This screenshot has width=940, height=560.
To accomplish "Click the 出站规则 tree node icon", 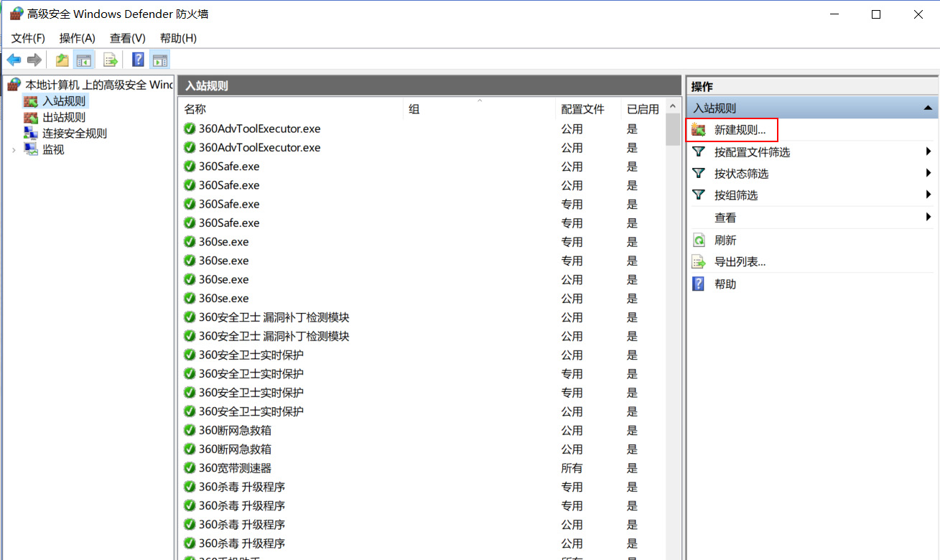I will click(x=31, y=117).
